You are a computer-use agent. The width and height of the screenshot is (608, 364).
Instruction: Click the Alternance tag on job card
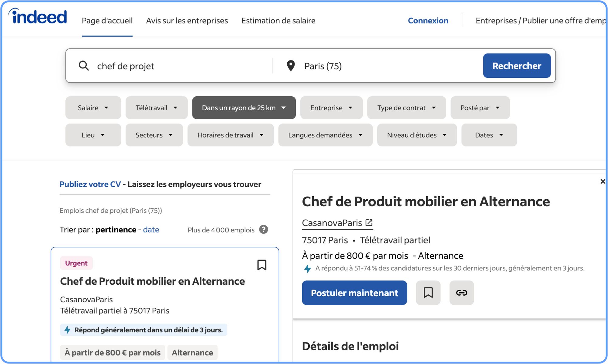click(192, 352)
